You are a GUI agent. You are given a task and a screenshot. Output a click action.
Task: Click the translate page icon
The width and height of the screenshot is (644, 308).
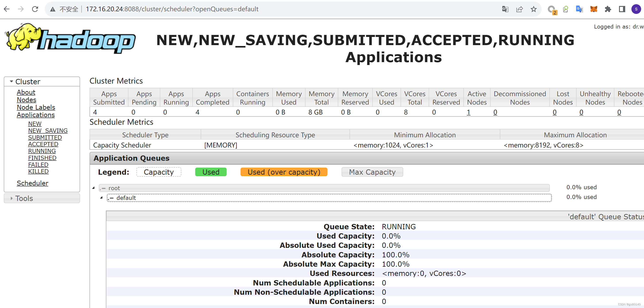pyautogui.click(x=505, y=9)
